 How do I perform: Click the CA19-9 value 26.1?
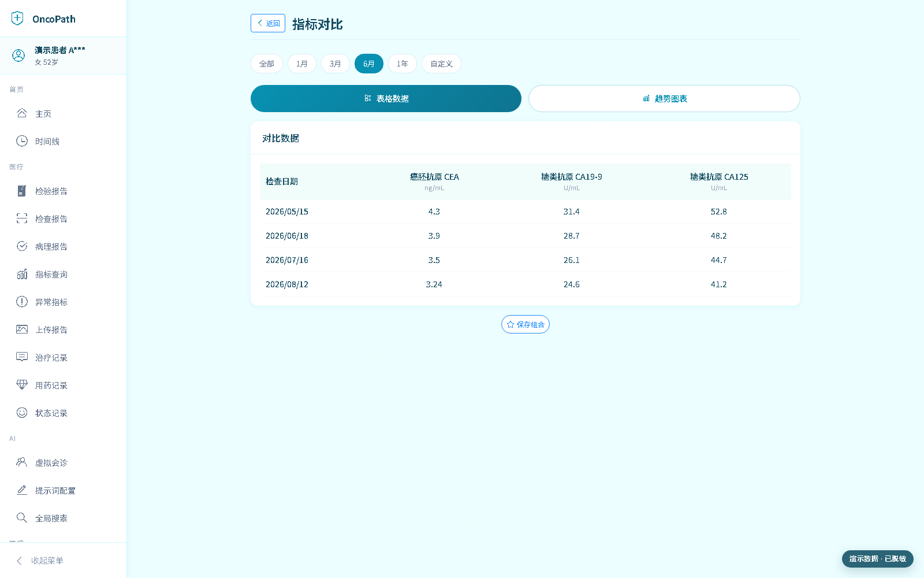coord(572,260)
